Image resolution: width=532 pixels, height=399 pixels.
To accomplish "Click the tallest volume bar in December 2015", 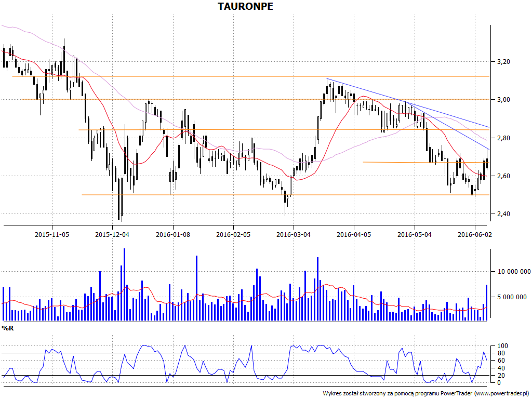I will tap(124, 284).
